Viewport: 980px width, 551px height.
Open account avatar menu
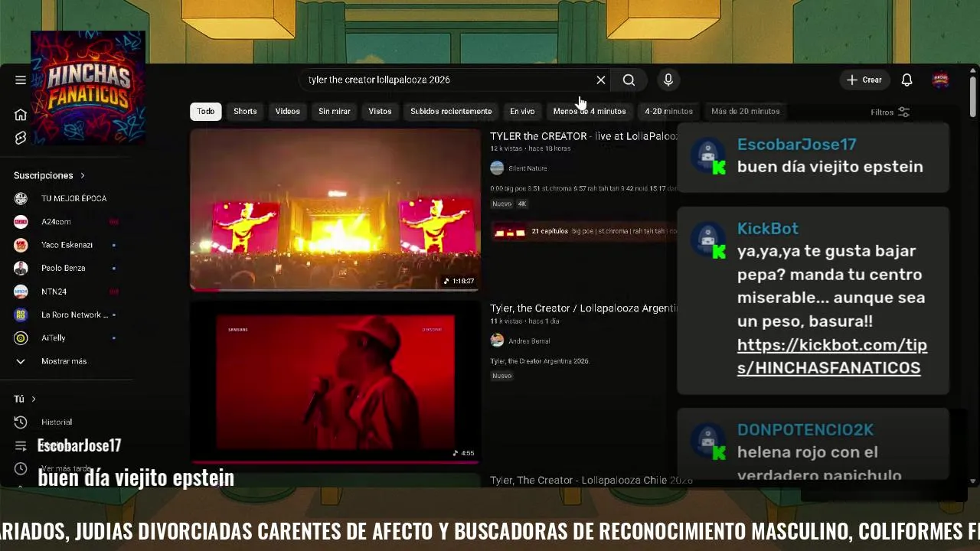(x=940, y=80)
